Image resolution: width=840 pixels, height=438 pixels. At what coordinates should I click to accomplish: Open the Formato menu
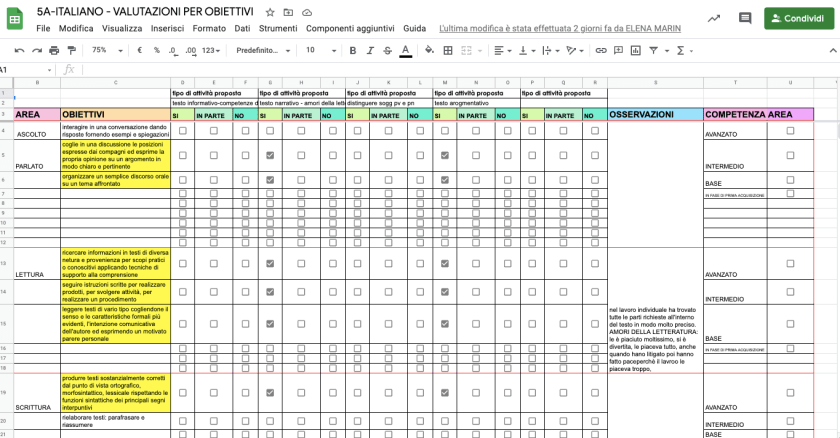tap(208, 28)
